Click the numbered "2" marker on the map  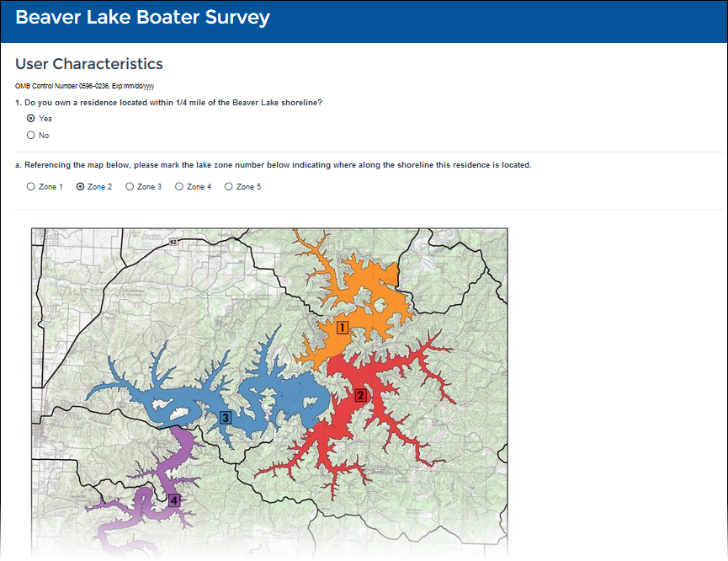click(x=360, y=395)
